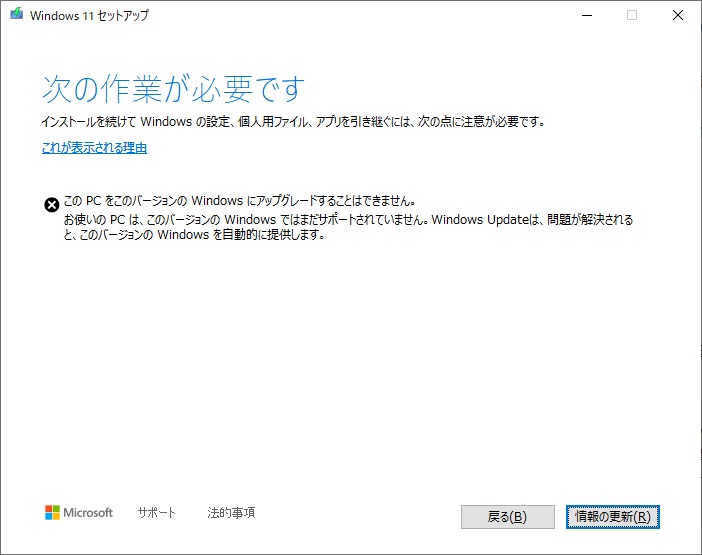Click the 情報の更新(R) refresh button
Screen dimensions: 702x555
point(612,517)
